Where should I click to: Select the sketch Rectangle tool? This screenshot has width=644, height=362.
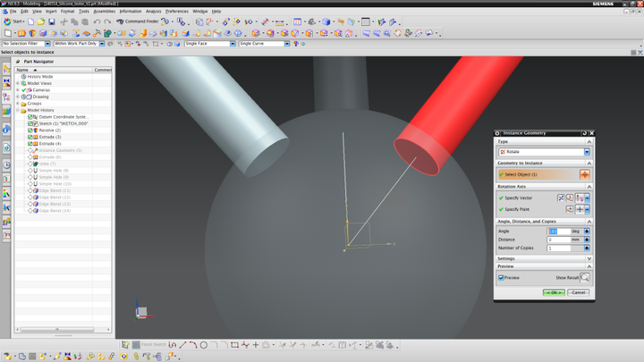tap(234, 345)
